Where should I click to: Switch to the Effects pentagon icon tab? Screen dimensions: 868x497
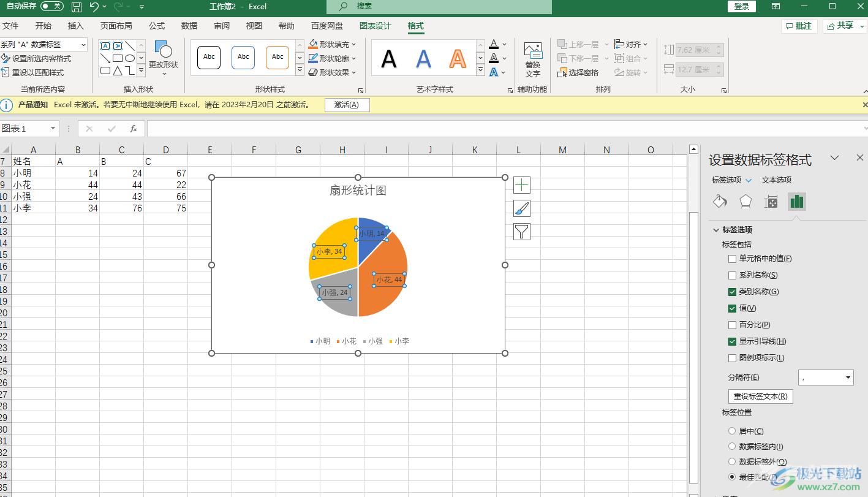(745, 202)
